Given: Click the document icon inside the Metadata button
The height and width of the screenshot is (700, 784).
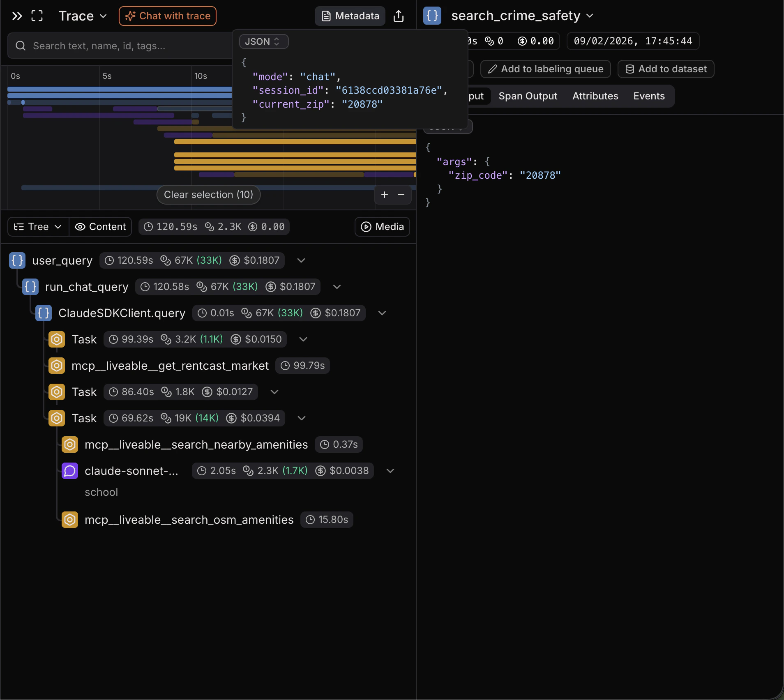Looking at the screenshot, I should point(327,16).
